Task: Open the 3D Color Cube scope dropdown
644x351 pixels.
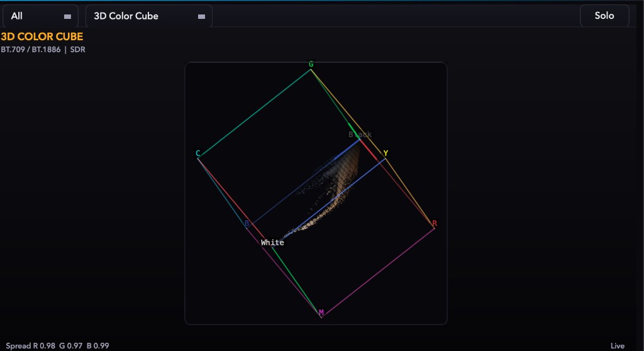Action: (148, 16)
